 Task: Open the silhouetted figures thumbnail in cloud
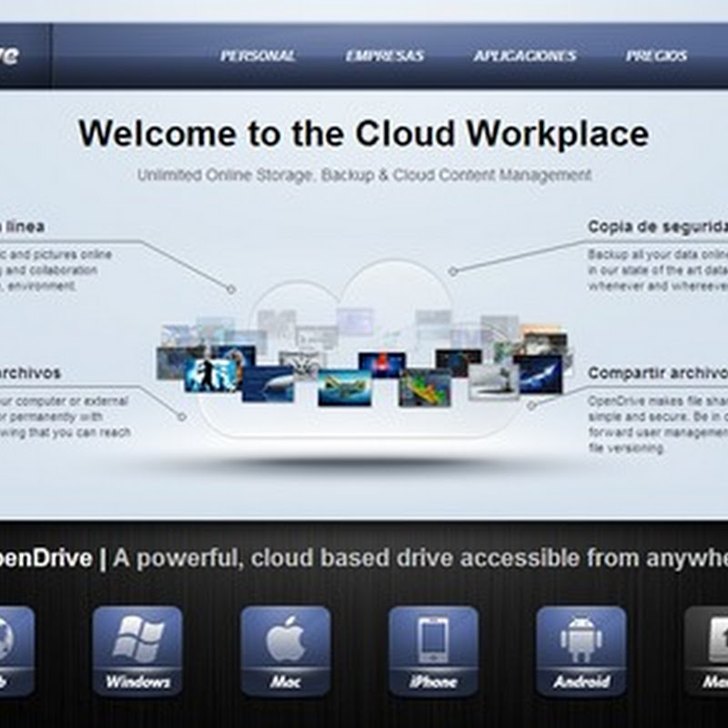[x=212, y=375]
